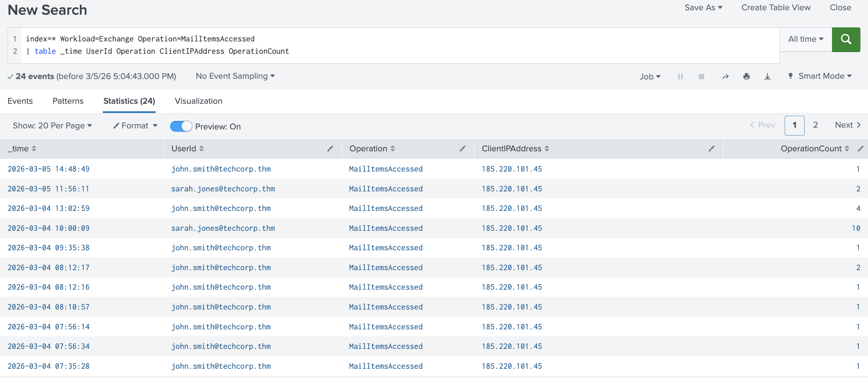Stop the search job
Viewport: 868px width, 378px height.
click(x=701, y=76)
